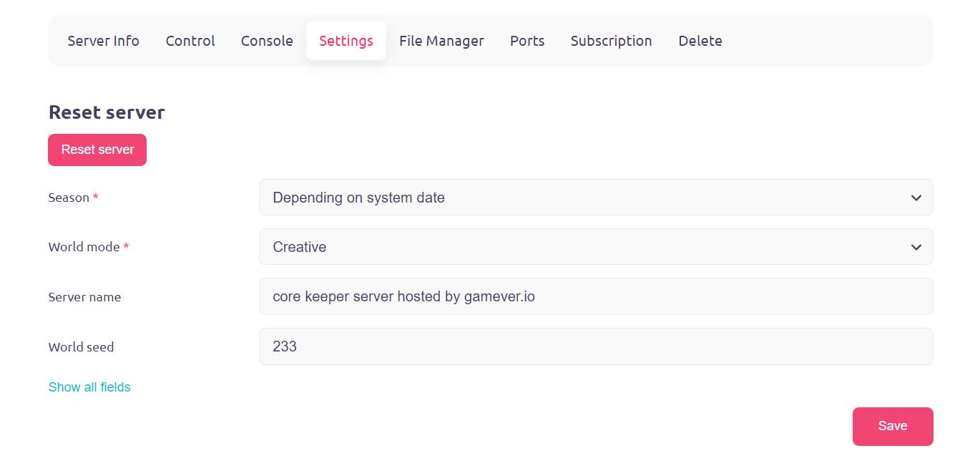Image resolution: width=980 pixels, height=476 pixels.
Task: Open the Control tab
Action: tap(190, 41)
